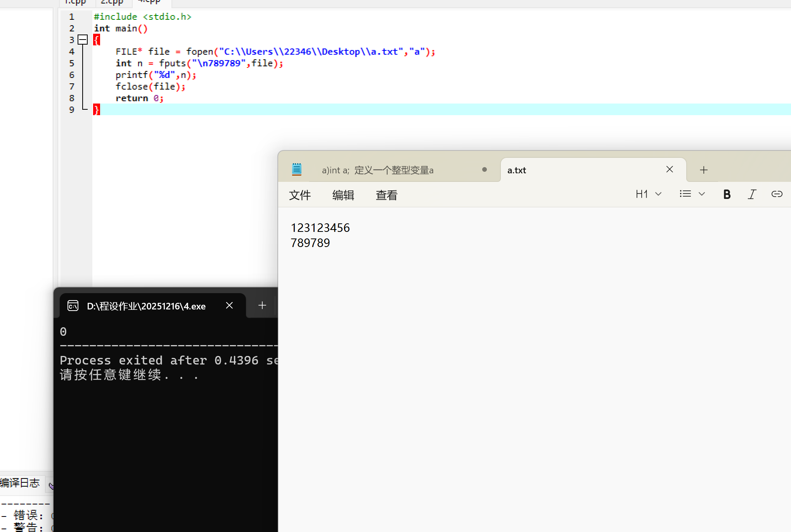Switch to the 2.cpp editor tab
The height and width of the screenshot is (532, 791).
(x=112, y=2)
